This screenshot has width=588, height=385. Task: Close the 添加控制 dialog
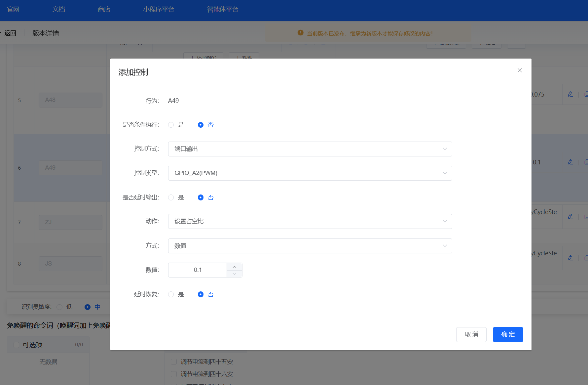tap(520, 70)
